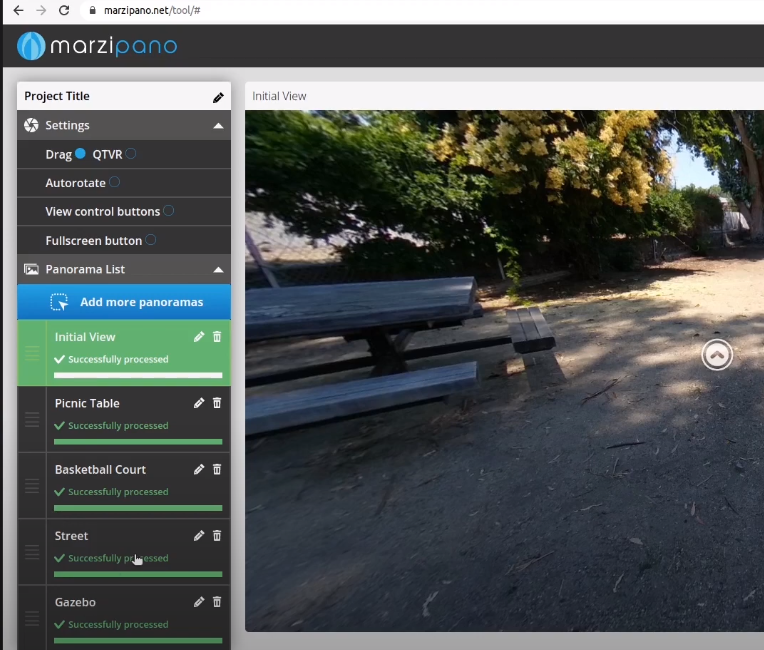The width and height of the screenshot is (764, 650).
Task: Grab the Basketball Court reorder handle
Action: 32,485
